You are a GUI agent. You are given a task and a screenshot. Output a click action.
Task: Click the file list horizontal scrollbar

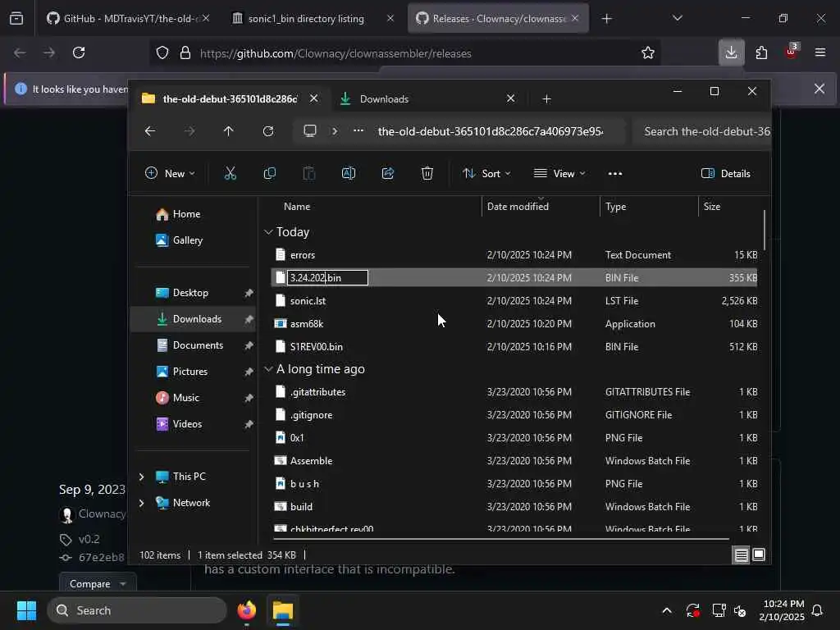500,538
